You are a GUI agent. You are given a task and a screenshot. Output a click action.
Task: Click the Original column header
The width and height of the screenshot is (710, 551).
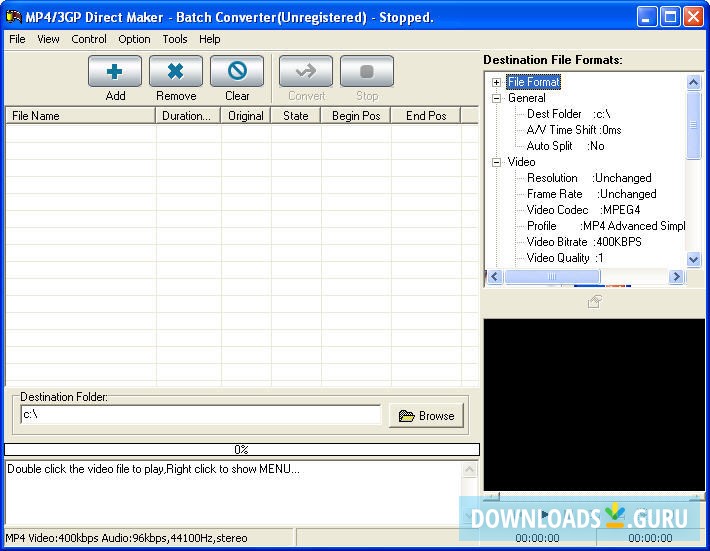(x=246, y=116)
